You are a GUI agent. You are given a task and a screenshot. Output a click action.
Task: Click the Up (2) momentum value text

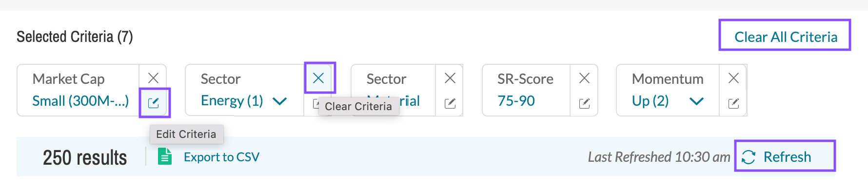(x=650, y=101)
